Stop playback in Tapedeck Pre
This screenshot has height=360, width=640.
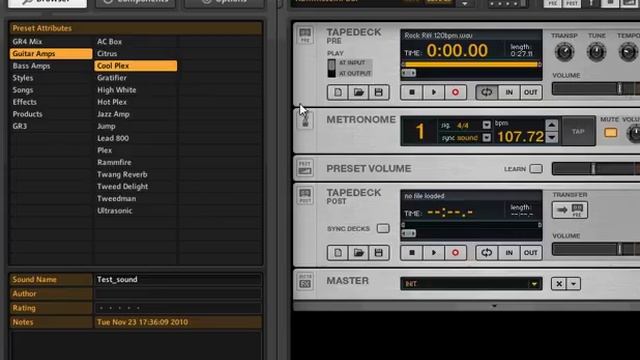click(x=412, y=92)
